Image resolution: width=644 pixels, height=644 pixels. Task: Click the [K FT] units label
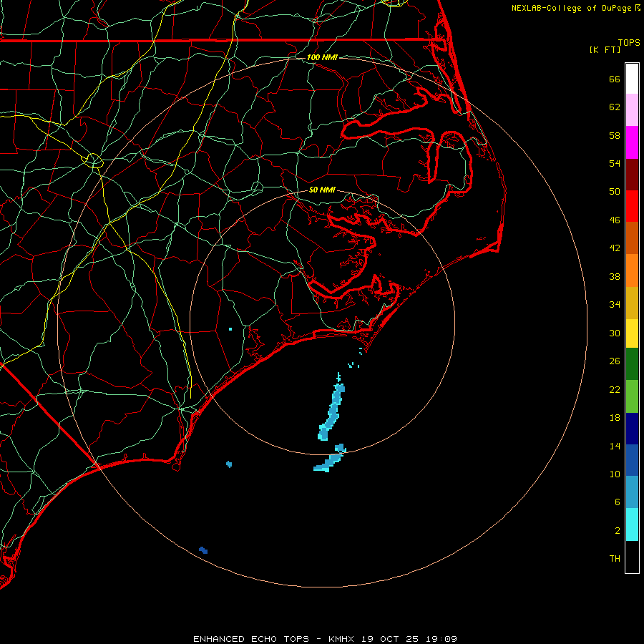tap(605, 49)
